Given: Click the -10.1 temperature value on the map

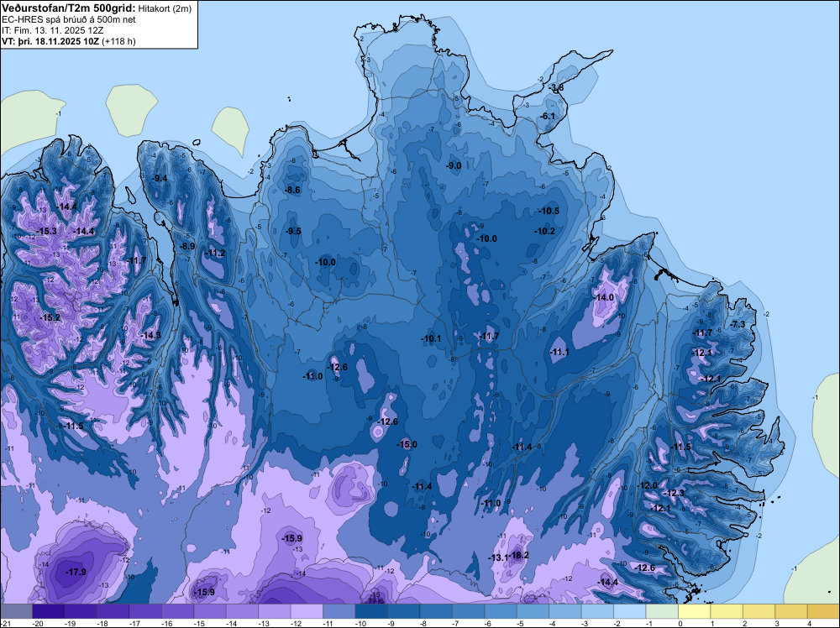Looking at the screenshot, I should [430, 339].
